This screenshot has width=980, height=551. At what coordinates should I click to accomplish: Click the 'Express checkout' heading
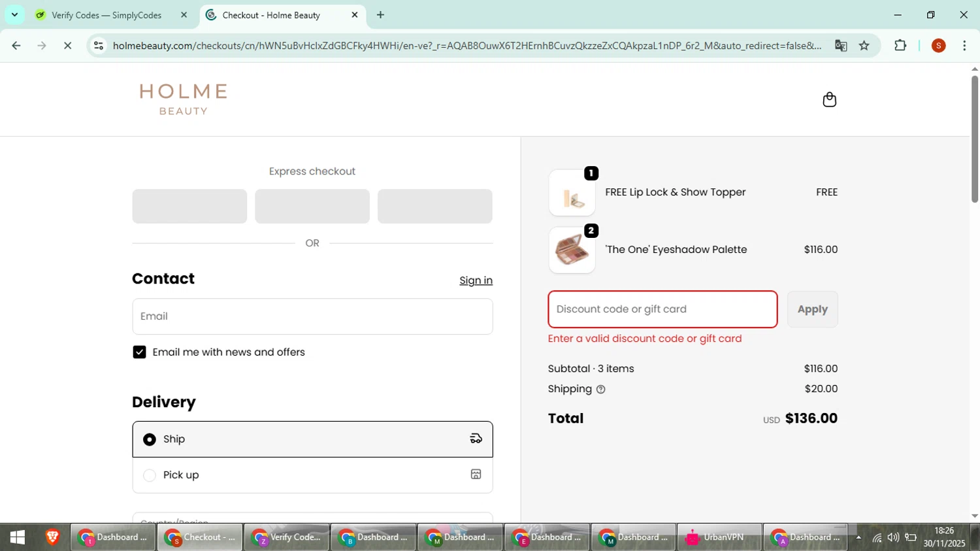click(312, 171)
